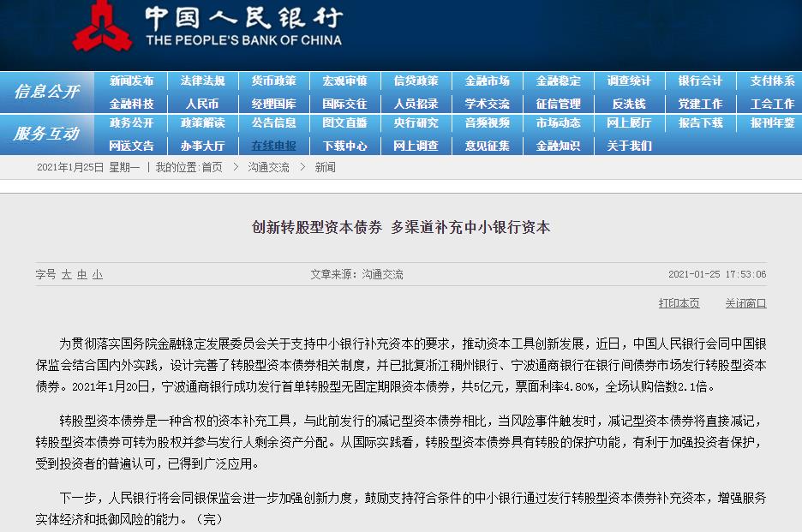Open 法律法规 in the navigation bar
The image size is (802, 532).
click(202, 81)
